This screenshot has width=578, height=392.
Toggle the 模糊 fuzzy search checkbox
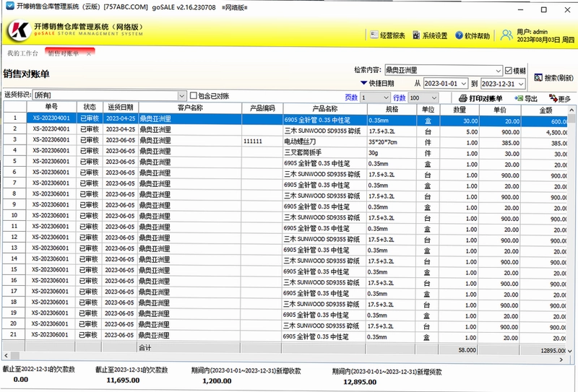tap(509, 70)
